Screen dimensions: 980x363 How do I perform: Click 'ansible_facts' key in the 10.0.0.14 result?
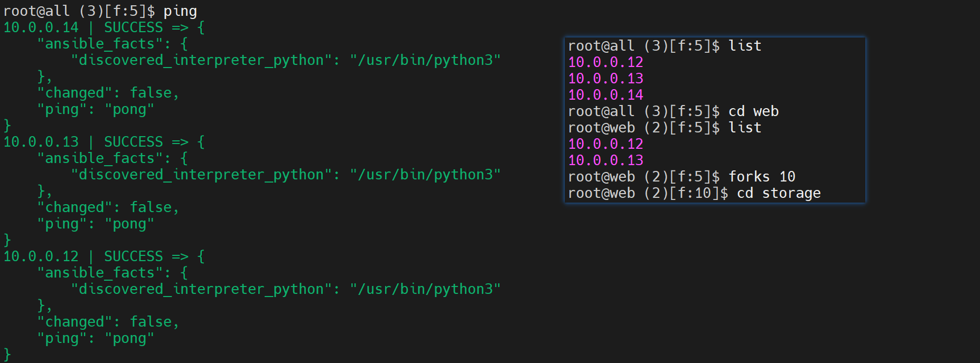100,44
